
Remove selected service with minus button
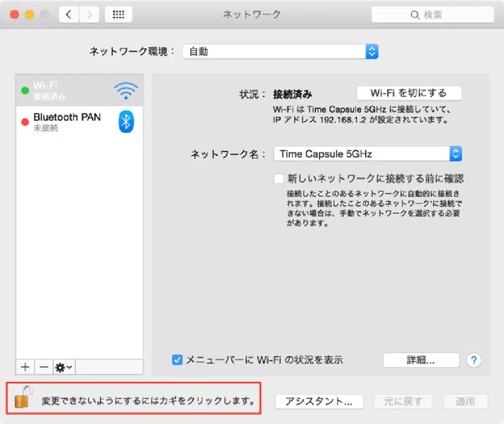click(x=44, y=367)
